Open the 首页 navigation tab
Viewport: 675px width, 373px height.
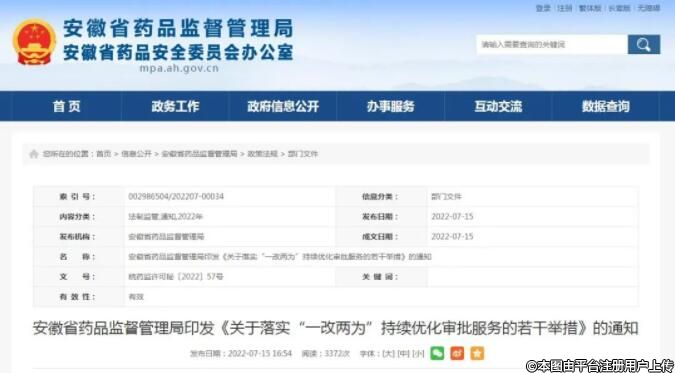(x=67, y=106)
